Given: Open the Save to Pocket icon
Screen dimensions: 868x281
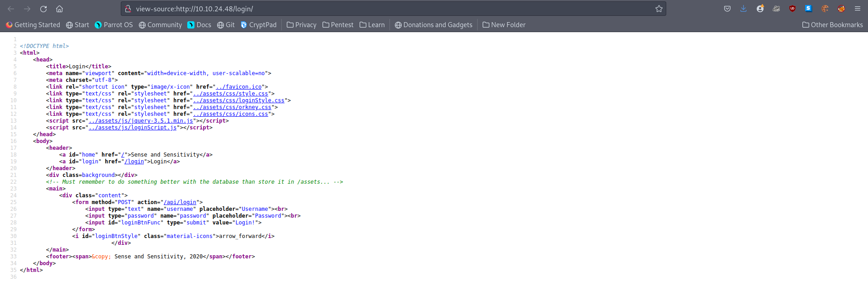Looking at the screenshot, I should tap(727, 9).
